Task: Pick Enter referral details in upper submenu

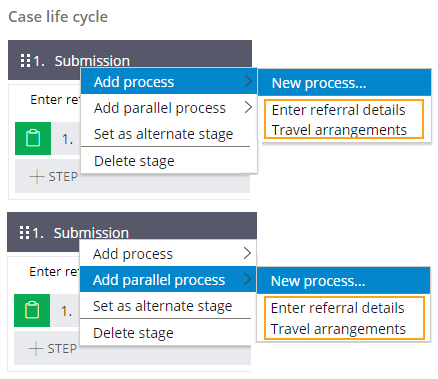Action: pyautogui.click(x=338, y=110)
